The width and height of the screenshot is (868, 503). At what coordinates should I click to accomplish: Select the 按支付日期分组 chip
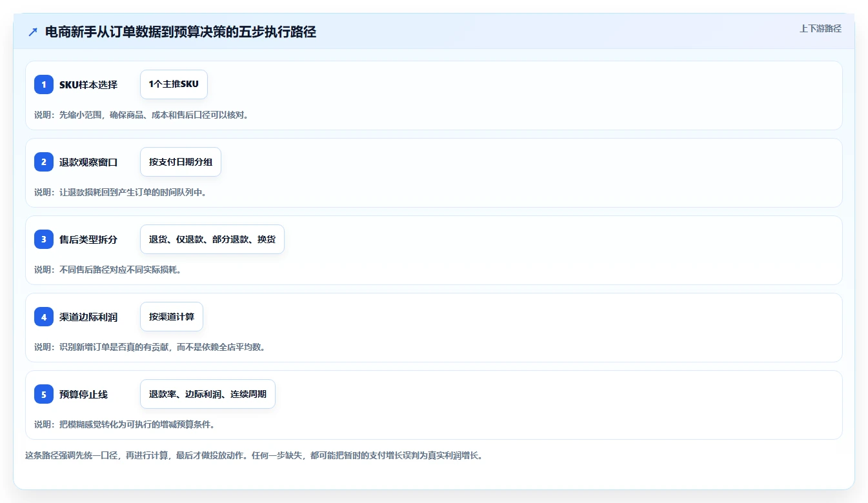coord(181,162)
